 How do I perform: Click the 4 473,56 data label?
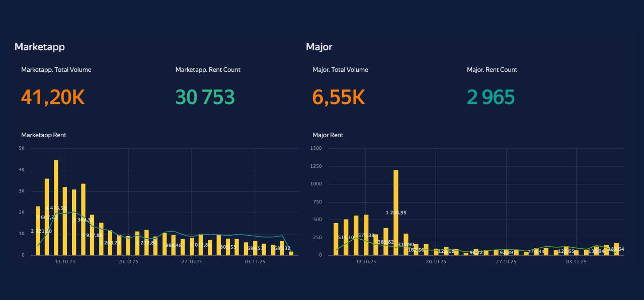[56, 208]
